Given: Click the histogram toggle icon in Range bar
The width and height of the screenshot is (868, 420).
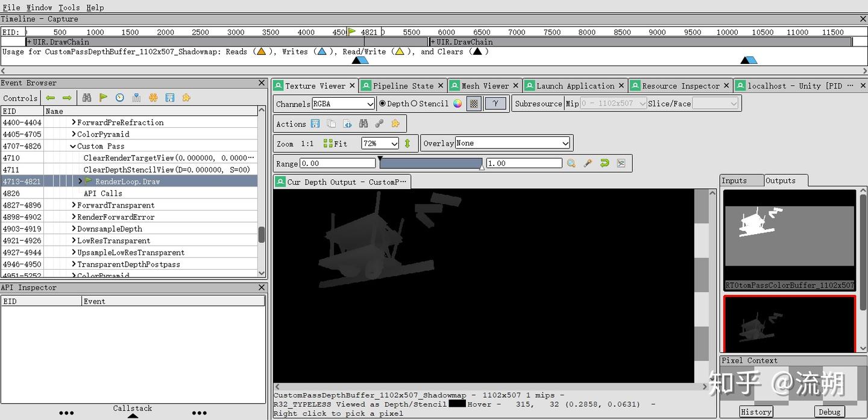Looking at the screenshot, I should (x=621, y=164).
